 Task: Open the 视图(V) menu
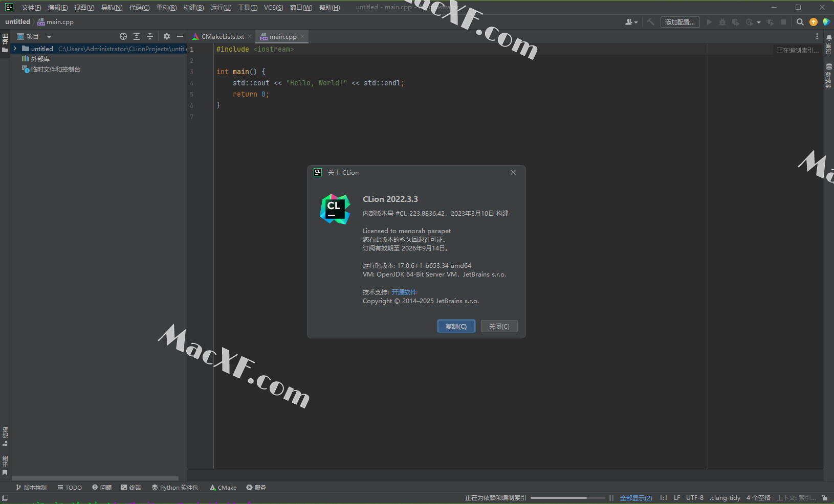(84, 7)
